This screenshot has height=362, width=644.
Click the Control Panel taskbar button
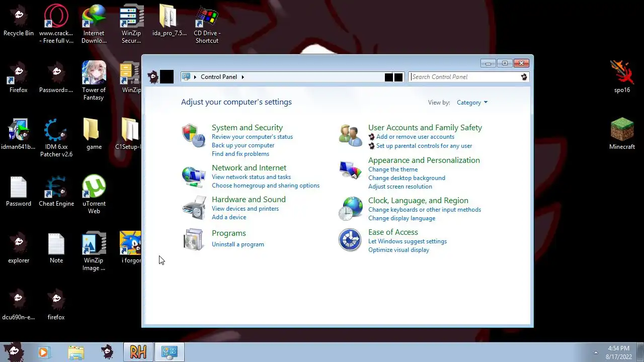pyautogui.click(x=170, y=352)
